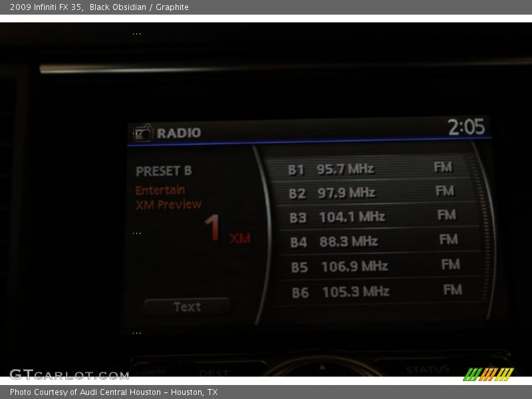Click the GTCARLOT.COM logo

pyautogui.click(x=69, y=374)
